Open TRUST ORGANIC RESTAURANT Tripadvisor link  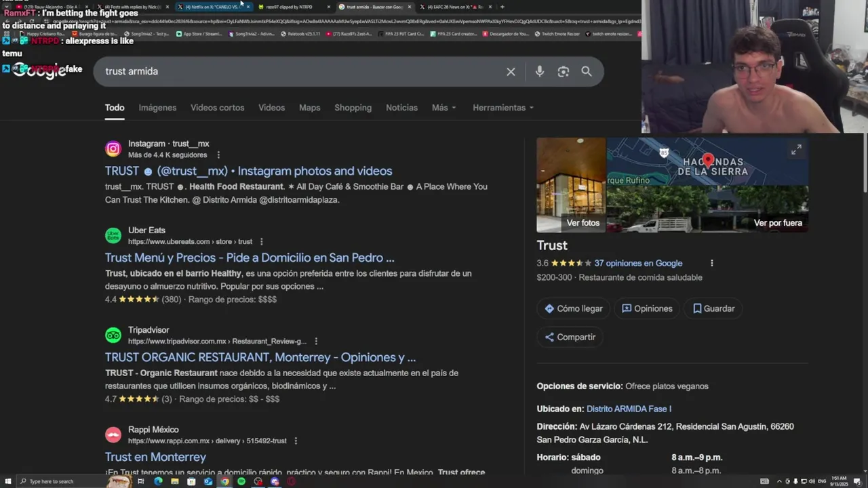[260, 357]
